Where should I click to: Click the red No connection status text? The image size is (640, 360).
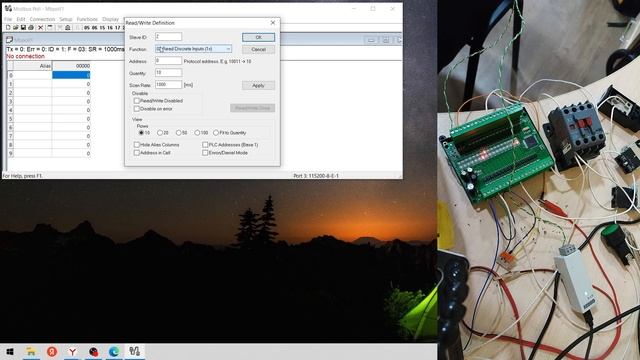click(25, 56)
